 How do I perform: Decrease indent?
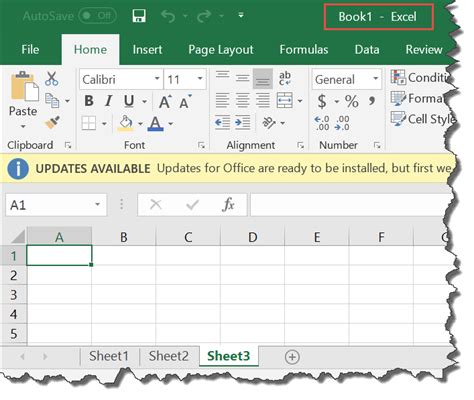[222, 122]
